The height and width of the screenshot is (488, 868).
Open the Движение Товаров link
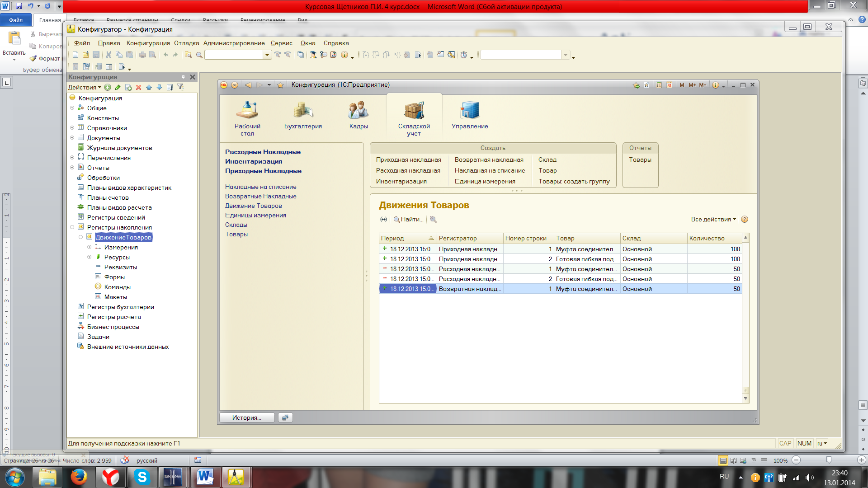[x=253, y=206]
